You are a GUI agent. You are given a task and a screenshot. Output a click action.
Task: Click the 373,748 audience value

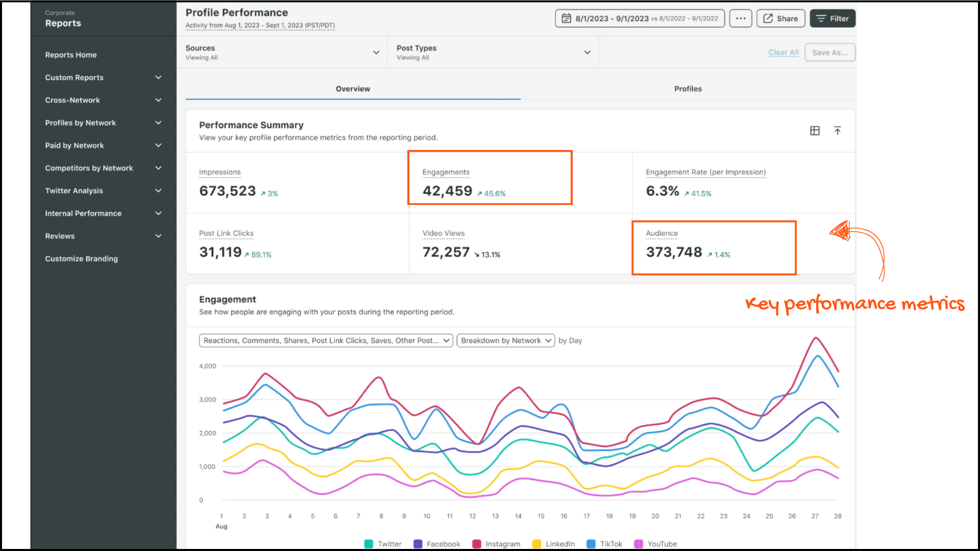(x=674, y=252)
